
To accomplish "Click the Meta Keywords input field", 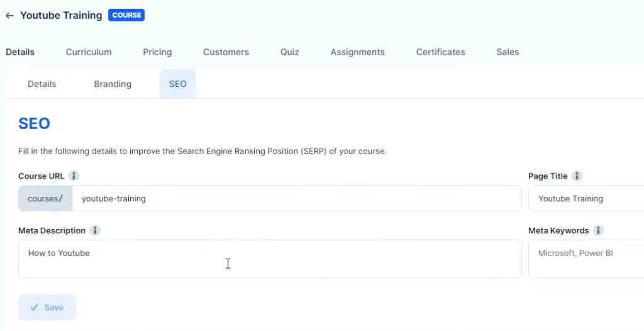I will click(x=588, y=259).
